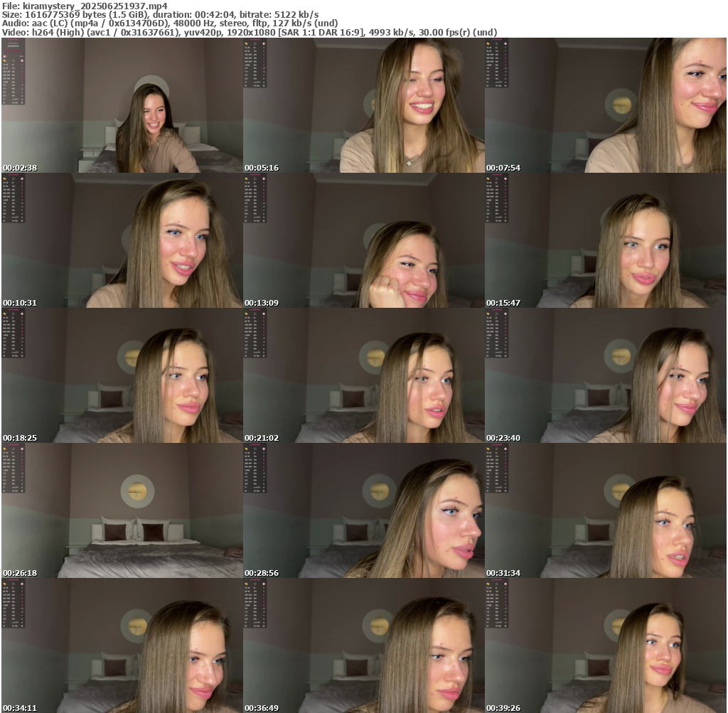The image size is (728, 713).
Task: Click the 'Size: 1616775369 bytes' header line
Action: coord(160,14)
